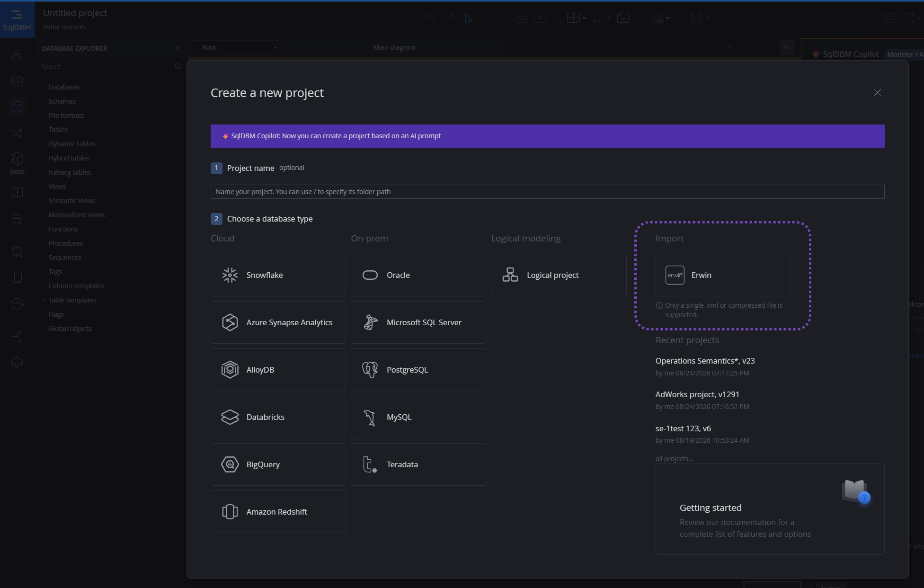
Task: Open AdWorks project recent item
Action: (697, 394)
